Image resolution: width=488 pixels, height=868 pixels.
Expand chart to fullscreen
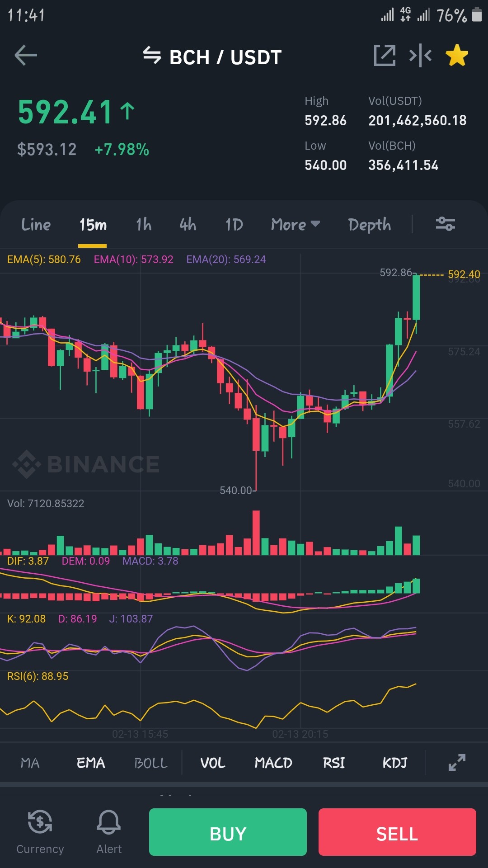click(x=457, y=762)
